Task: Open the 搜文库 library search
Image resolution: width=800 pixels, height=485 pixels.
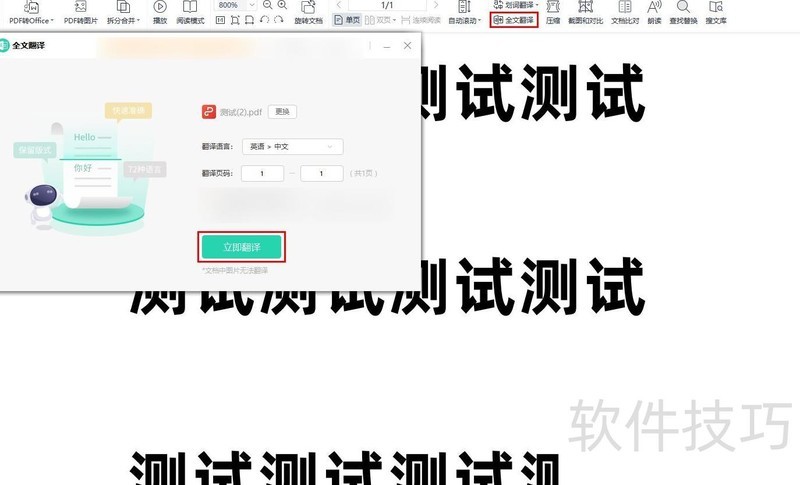Action: pyautogui.click(x=716, y=13)
